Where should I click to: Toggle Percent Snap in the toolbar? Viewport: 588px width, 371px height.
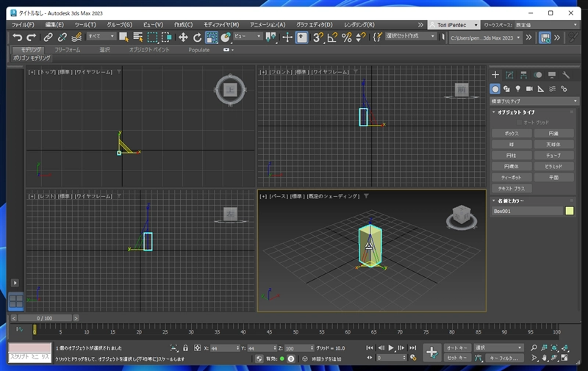[346, 37]
